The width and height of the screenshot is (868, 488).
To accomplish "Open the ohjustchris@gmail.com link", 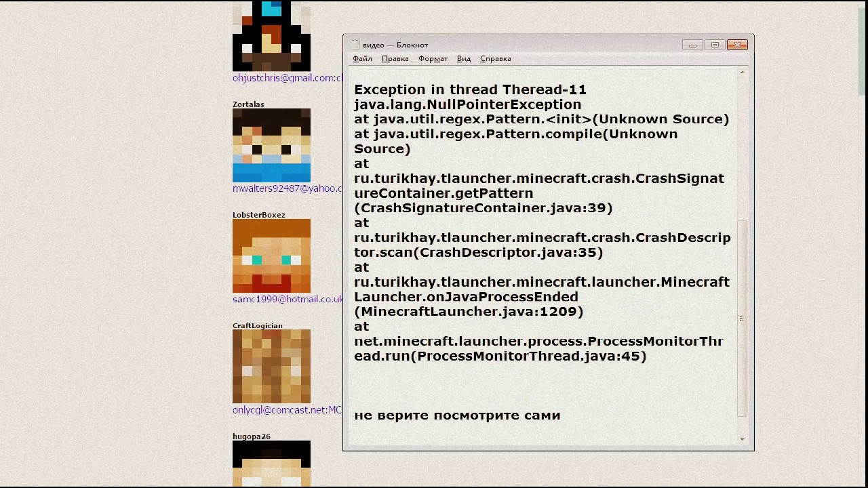I will pos(288,78).
